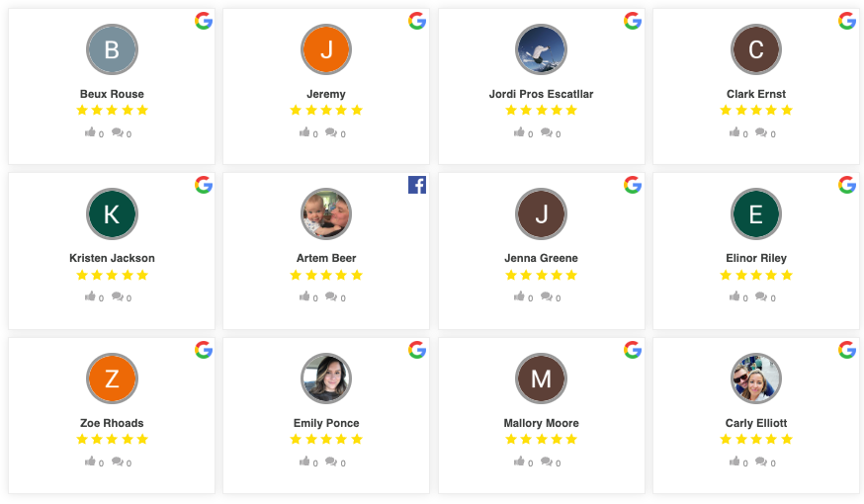Click thumbs-up on Kristen Jackson's review
Screen dimensions: 864x504
tap(90, 296)
